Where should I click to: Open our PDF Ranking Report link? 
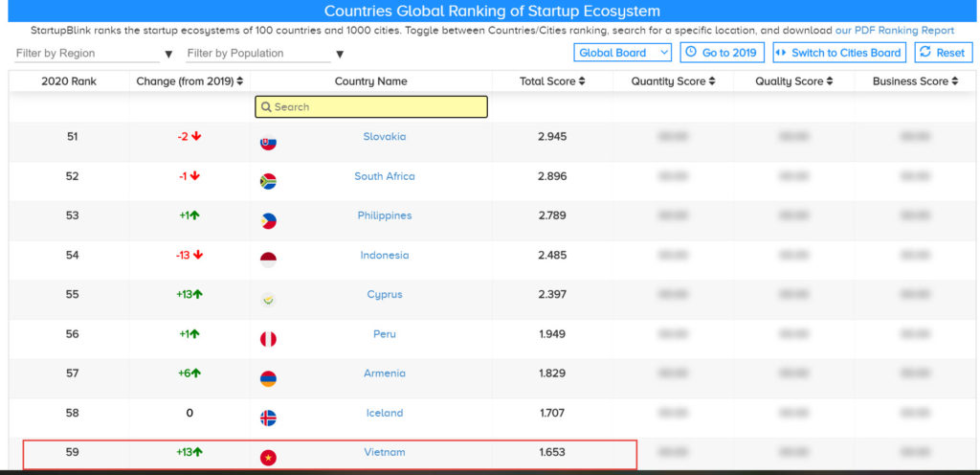pos(894,31)
